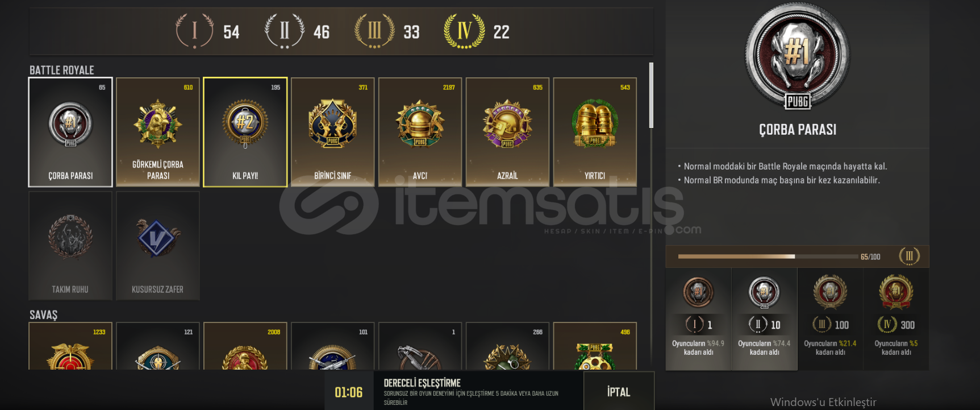Select the tier IV reward requiring 300
The width and height of the screenshot is (980, 410).
click(x=896, y=319)
